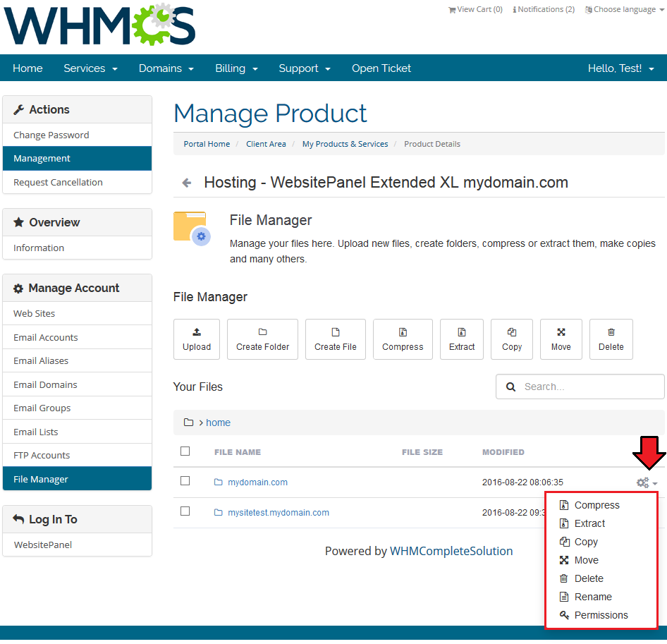The height and width of the screenshot is (644, 667).
Task: Open Email Aliases in sidebar
Action: point(77,360)
